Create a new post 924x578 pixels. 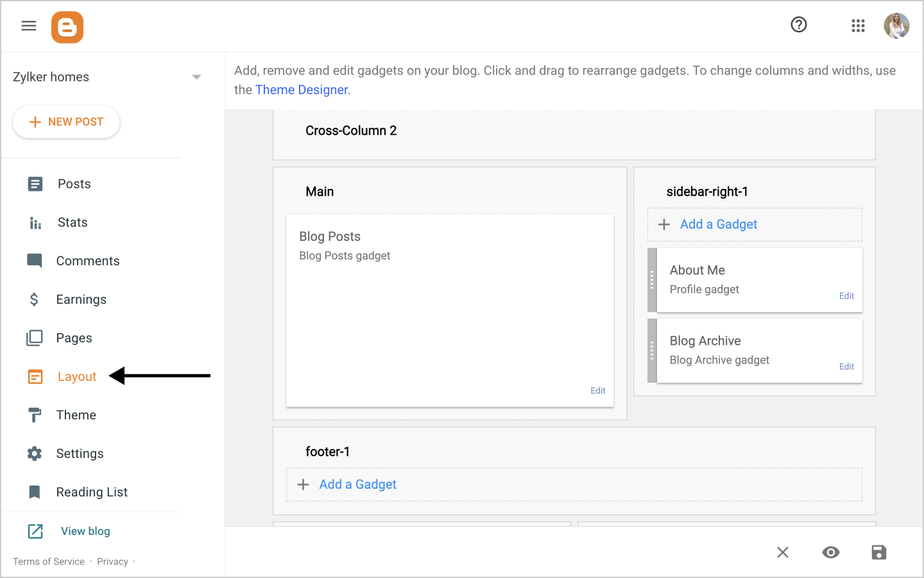[66, 122]
